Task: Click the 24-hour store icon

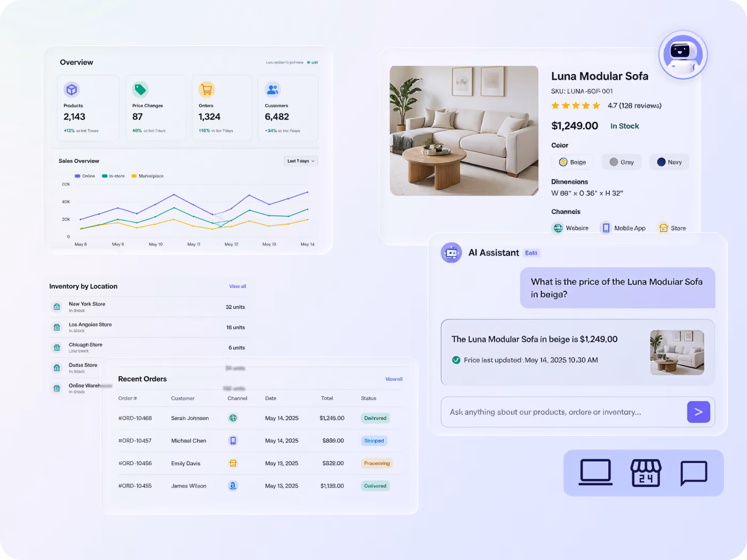Action: point(646,473)
